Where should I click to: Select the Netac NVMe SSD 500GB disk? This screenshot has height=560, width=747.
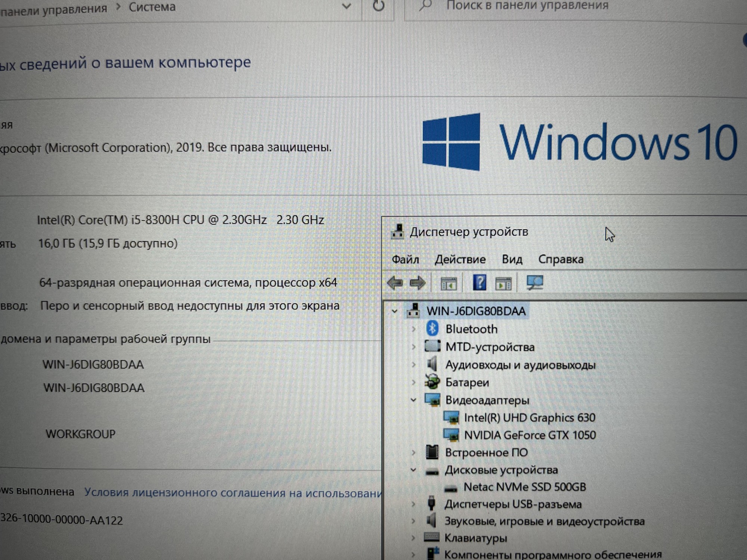(x=524, y=487)
